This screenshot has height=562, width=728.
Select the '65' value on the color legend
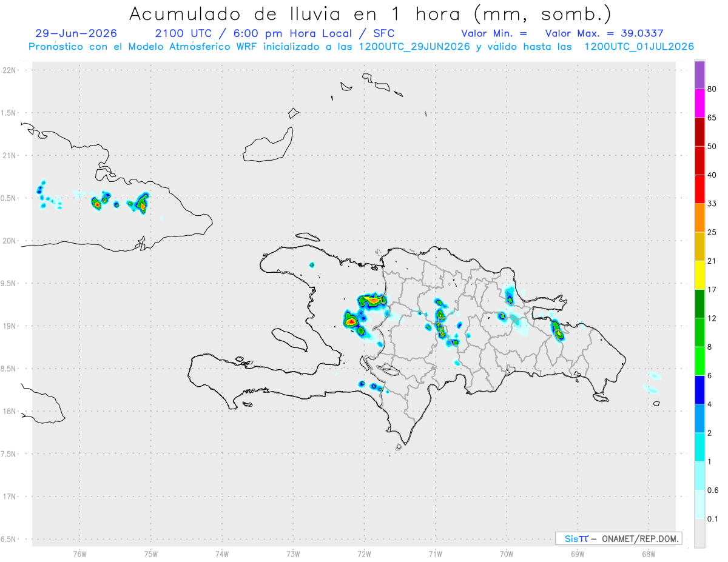712,118
